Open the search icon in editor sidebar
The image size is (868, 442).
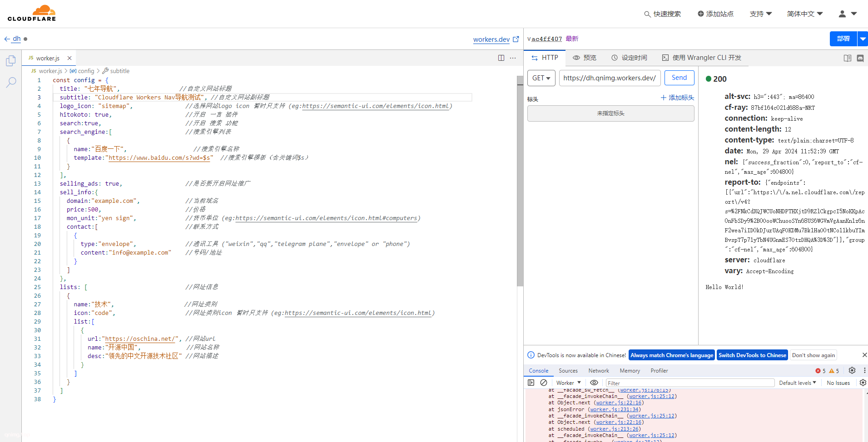point(11,82)
